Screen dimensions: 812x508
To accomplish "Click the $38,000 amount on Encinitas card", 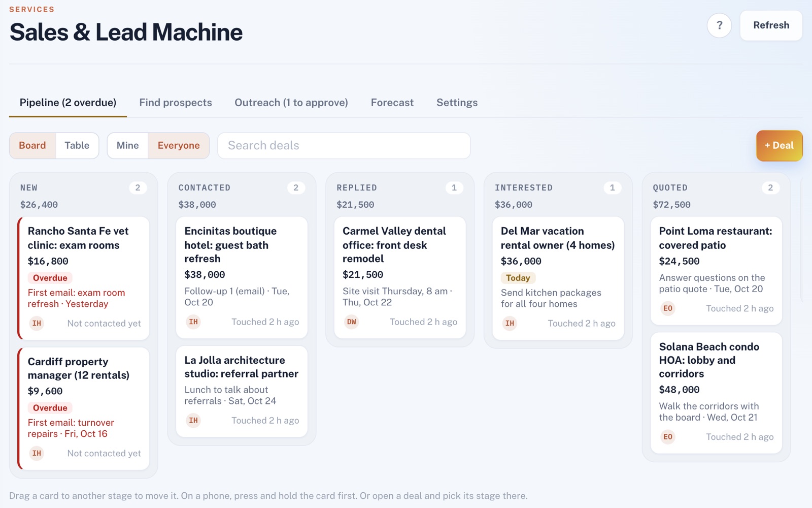I will (x=205, y=275).
